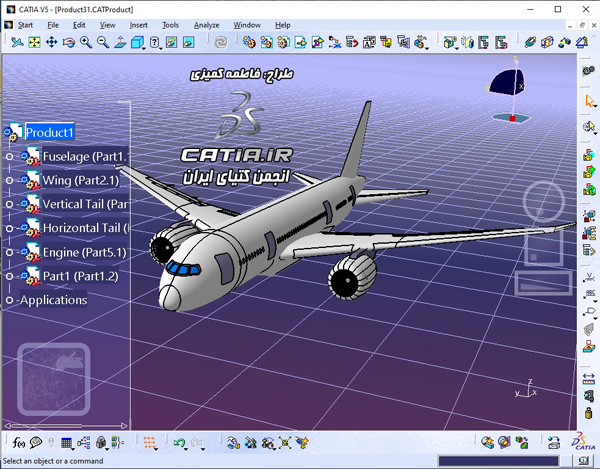Click the Fit All In icon

[x=34, y=42]
